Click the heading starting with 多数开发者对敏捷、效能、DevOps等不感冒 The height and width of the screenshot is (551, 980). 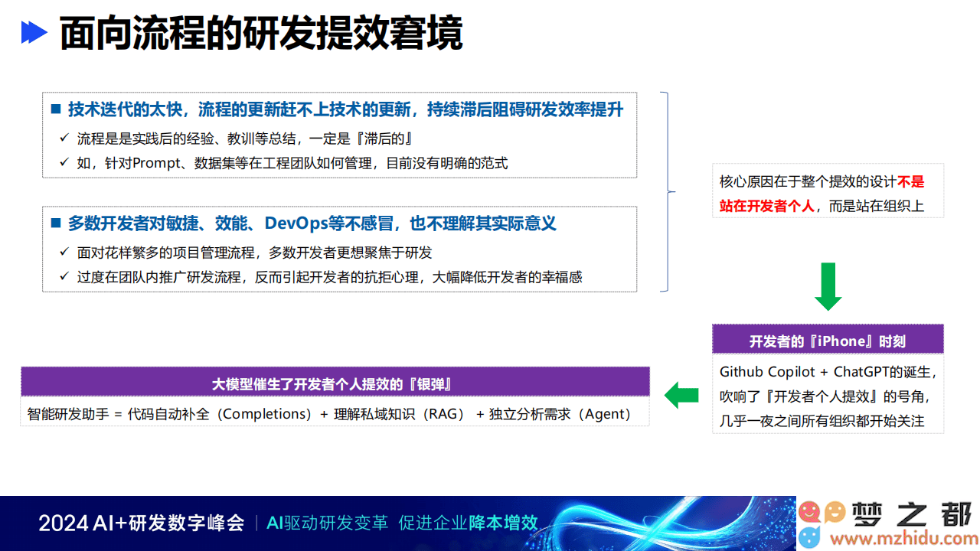[312, 223]
